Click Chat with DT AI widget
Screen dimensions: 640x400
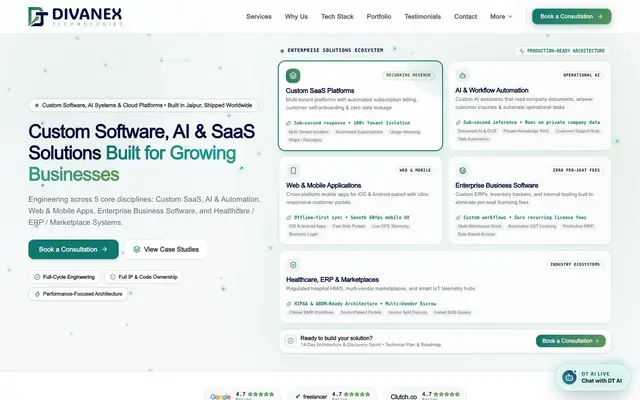coord(593,377)
